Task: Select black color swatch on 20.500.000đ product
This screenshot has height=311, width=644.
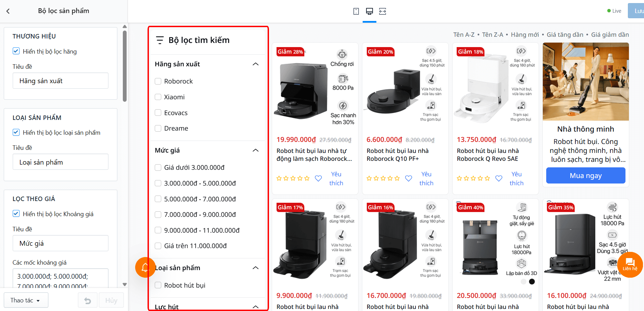Action: pos(532,282)
